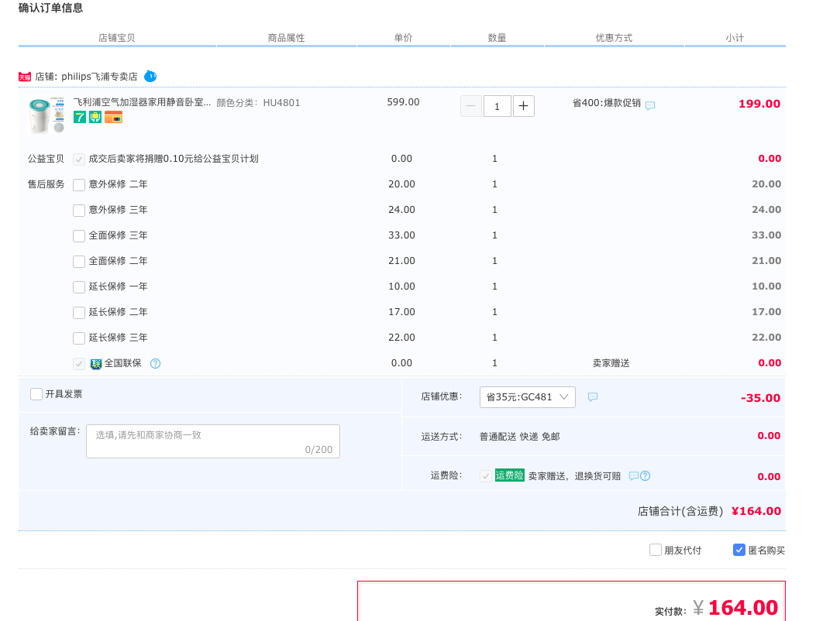
Task: Click the -35.00 store discount amount
Action: click(x=760, y=398)
